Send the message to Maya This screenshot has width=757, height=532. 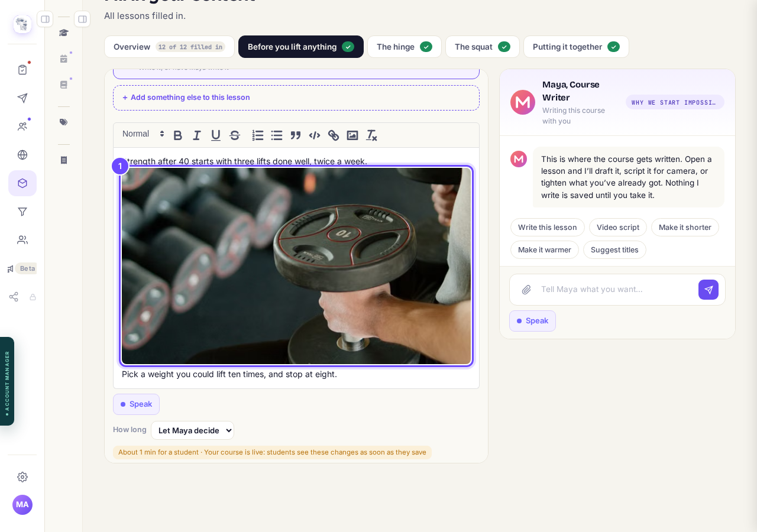point(709,290)
